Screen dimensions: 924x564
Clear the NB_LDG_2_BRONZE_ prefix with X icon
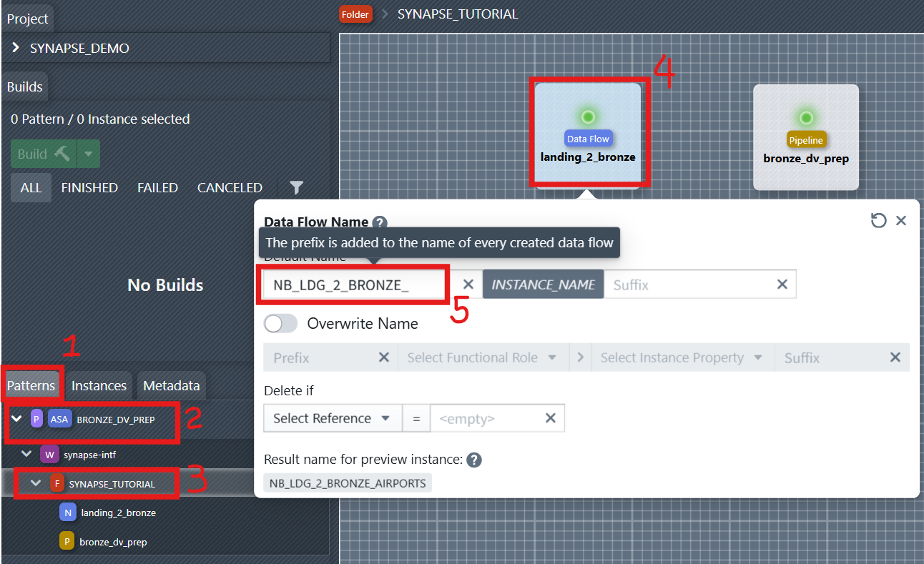[x=468, y=285]
